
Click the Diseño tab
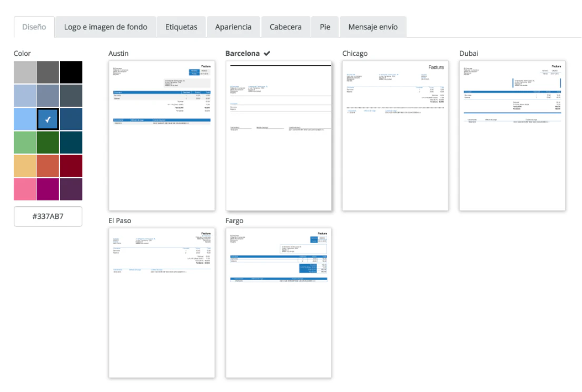tap(34, 27)
